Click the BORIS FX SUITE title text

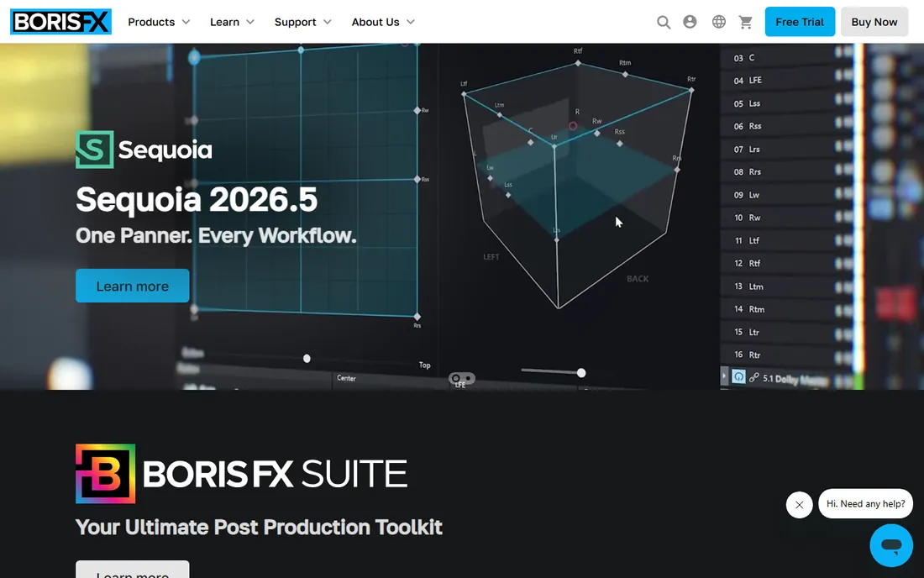tap(275, 474)
